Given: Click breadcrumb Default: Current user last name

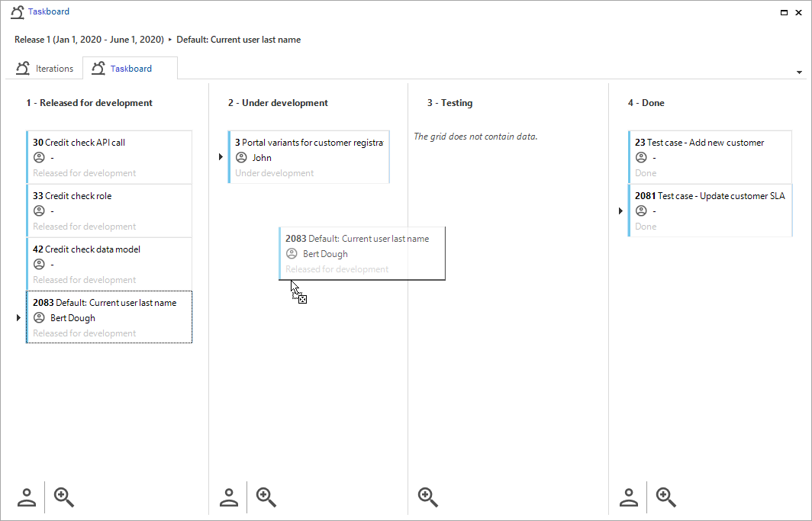Looking at the screenshot, I should point(239,40).
